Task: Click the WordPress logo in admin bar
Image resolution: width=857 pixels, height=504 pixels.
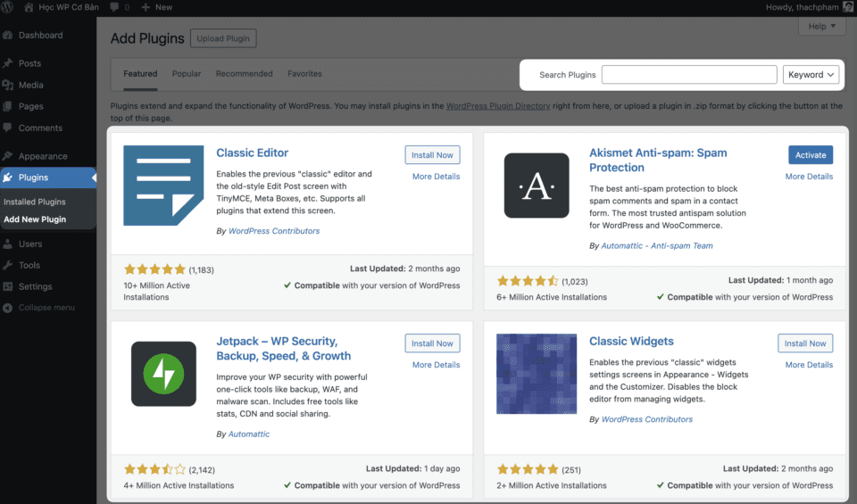Action: tap(7, 7)
